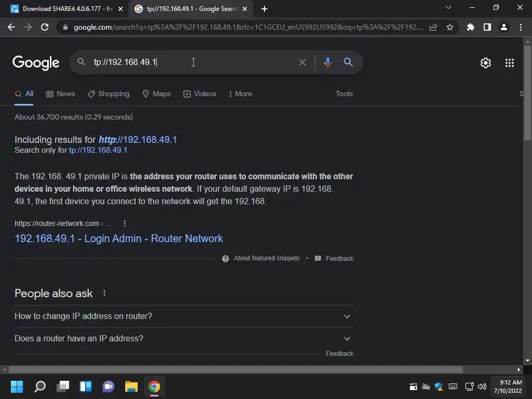Open File Explorer from taskbar
Screen dimensions: 532x399
131,387
